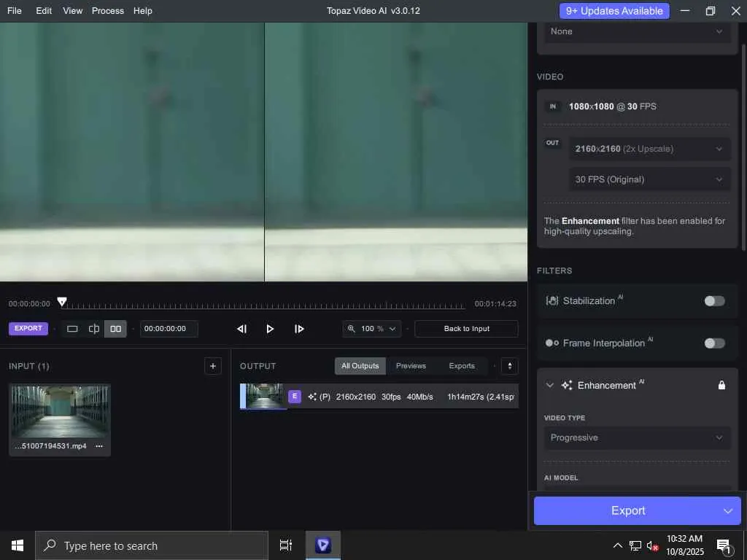Play the video preview
Image resolution: width=747 pixels, height=560 pixels.
270,329
